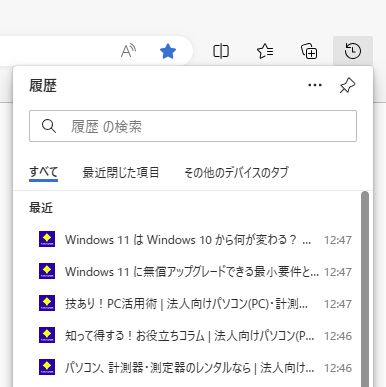Open 'パソコン、計測器・測定器のレンタルなら' entry
The height and width of the screenshot is (387, 386).
click(x=195, y=368)
